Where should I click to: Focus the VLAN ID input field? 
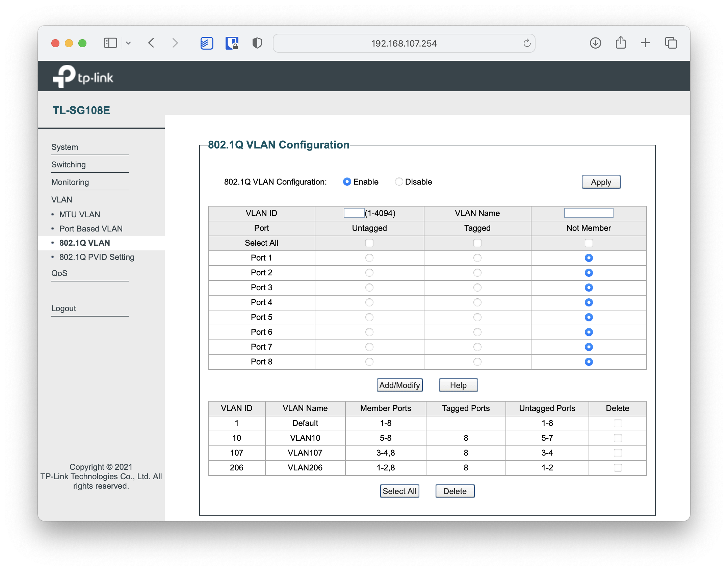tap(354, 213)
